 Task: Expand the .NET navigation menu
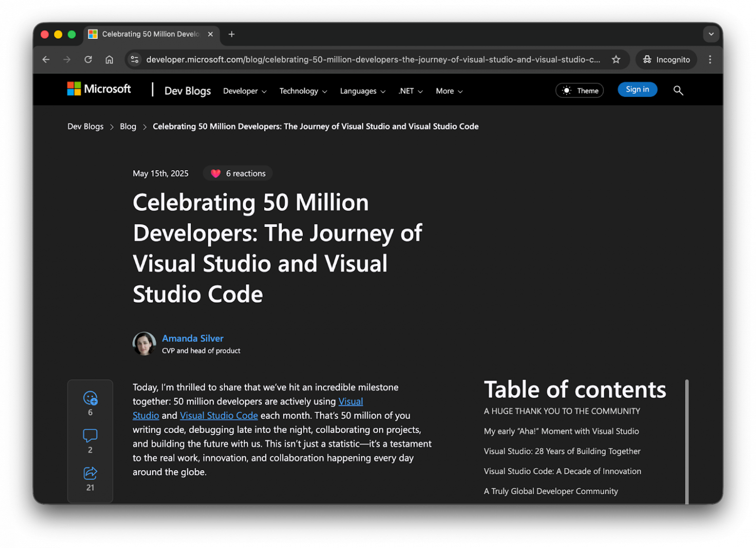(x=410, y=91)
